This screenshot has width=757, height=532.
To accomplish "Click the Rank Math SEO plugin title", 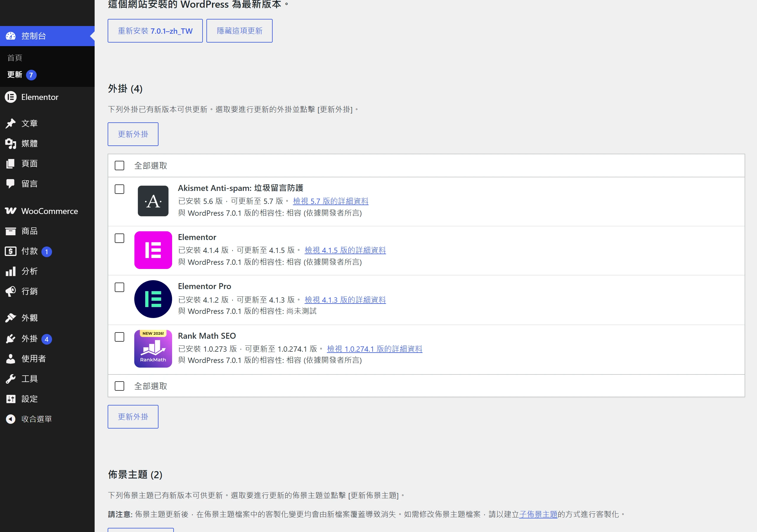I will pyautogui.click(x=207, y=335).
